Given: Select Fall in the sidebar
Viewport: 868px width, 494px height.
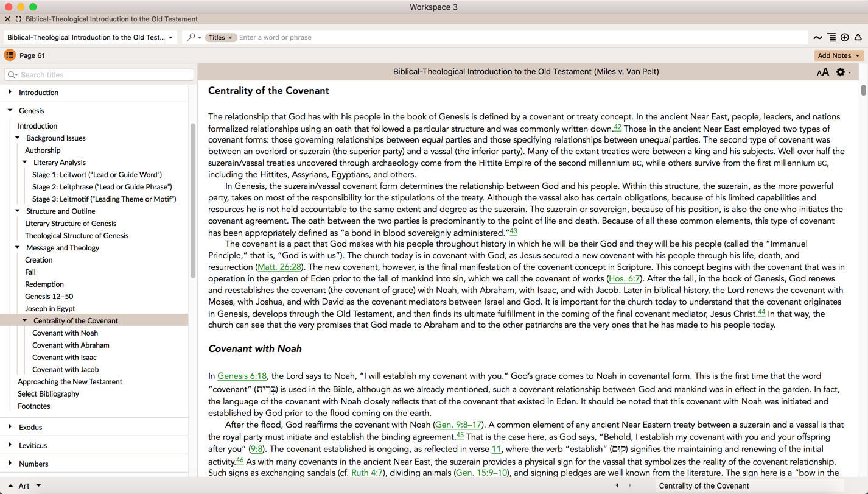Looking at the screenshot, I should [30, 272].
